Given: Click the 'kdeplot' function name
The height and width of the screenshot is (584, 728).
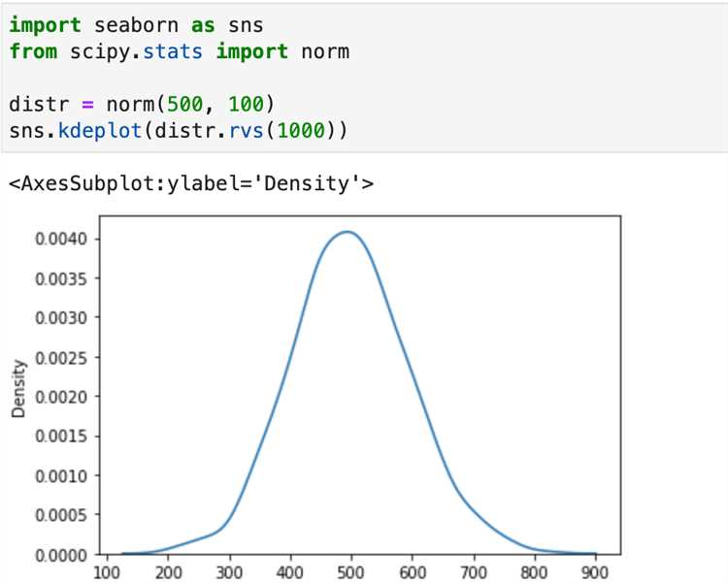Looking at the screenshot, I should pyautogui.click(x=100, y=131).
